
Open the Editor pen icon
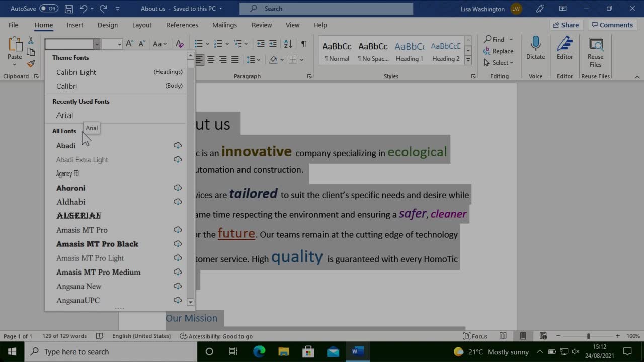[565, 44]
